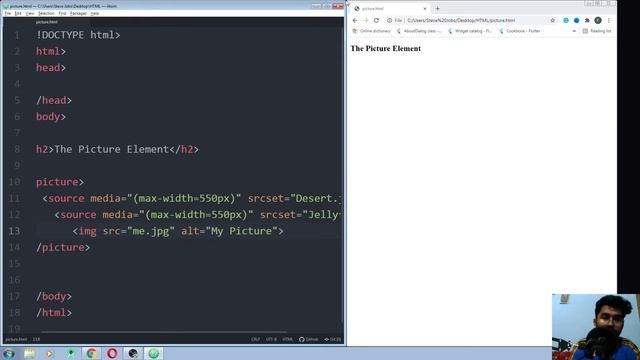Click the h2 Picture Element code line
The image size is (640, 360).
coord(118,149)
